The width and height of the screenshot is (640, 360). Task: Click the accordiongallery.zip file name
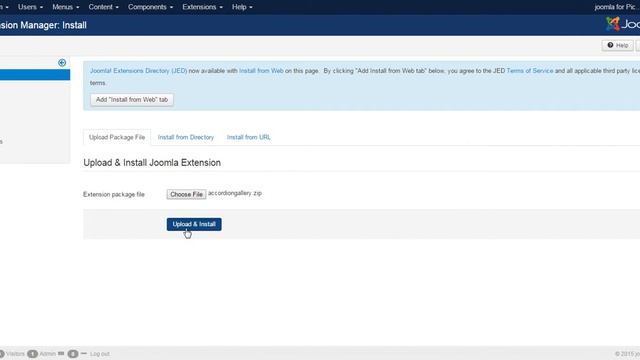pos(235,193)
